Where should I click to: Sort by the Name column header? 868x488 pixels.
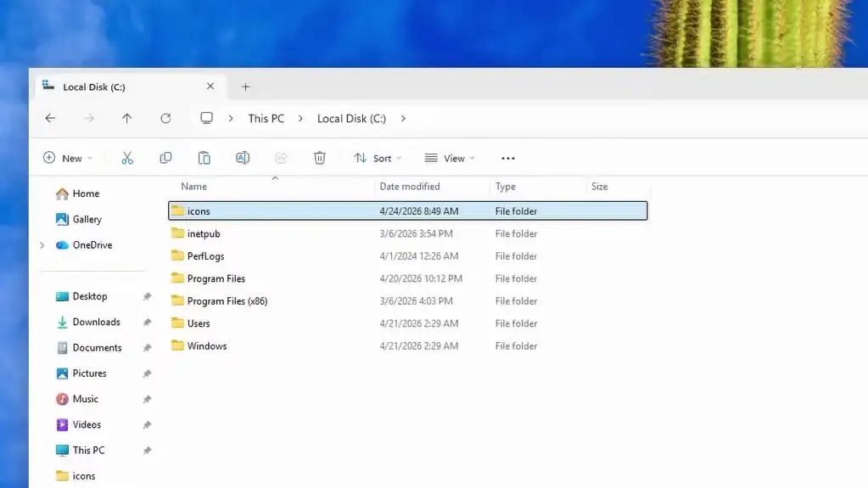(193, 187)
